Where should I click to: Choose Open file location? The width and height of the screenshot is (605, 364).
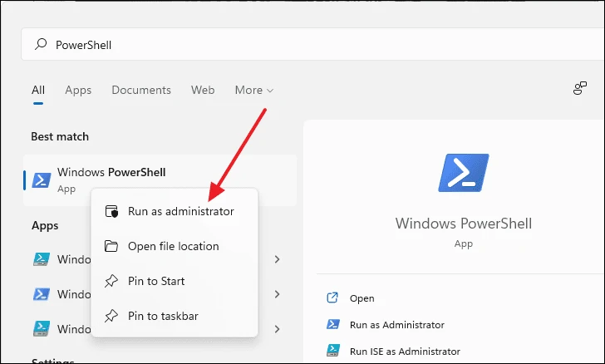[175, 246]
